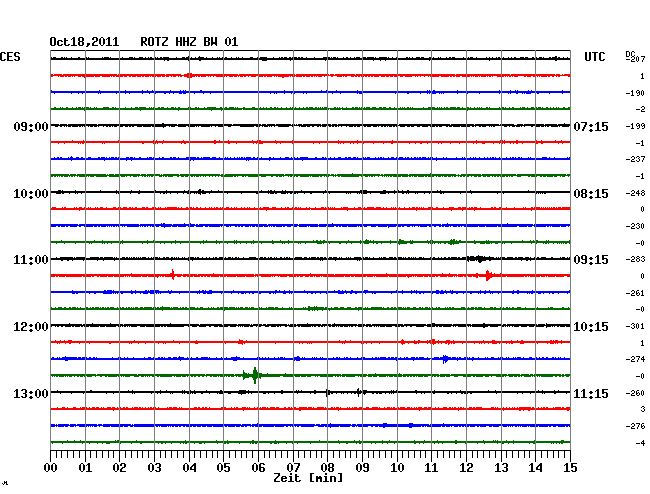Click the DC offset value -274

click(x=635, y=359)
